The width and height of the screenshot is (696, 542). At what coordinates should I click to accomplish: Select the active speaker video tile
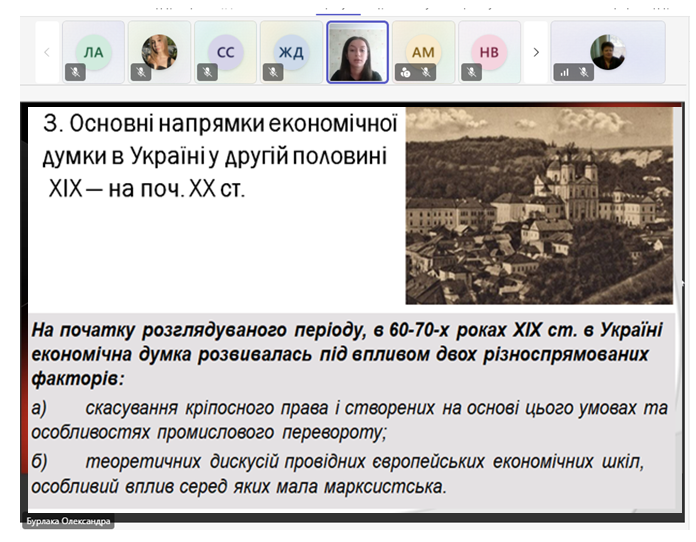[x=357, y=52]
